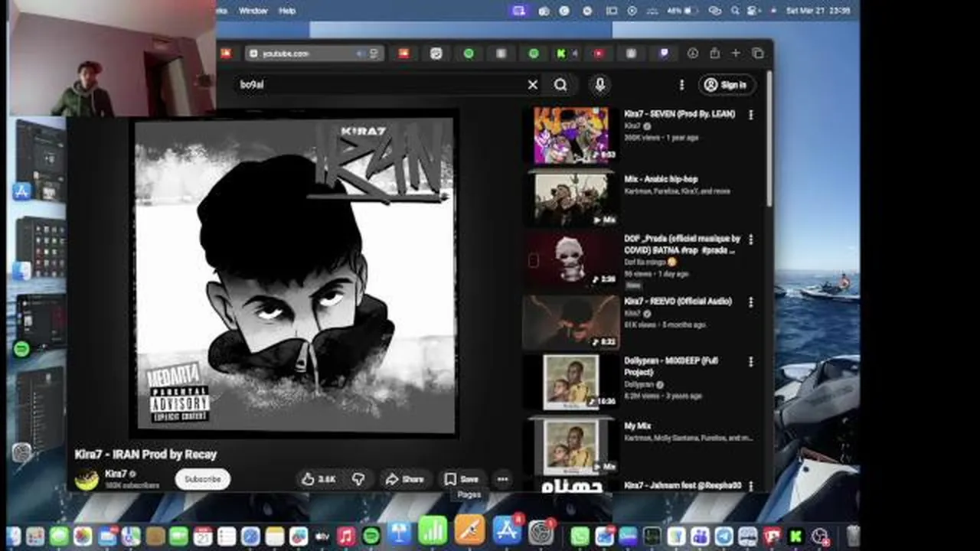
Task: Open the Help menu
Action: pyautogui.click(x=287, y=11)
